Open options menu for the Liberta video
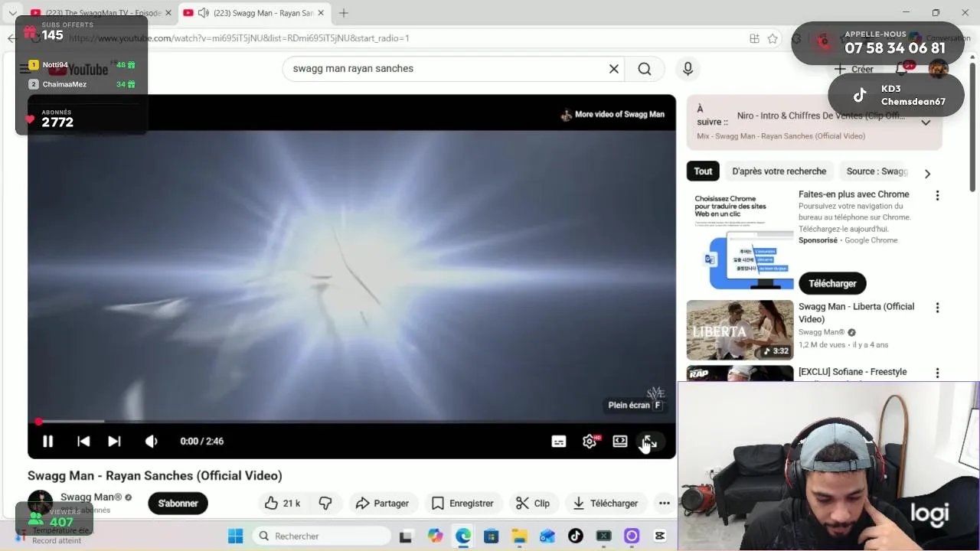 point(937,308)
